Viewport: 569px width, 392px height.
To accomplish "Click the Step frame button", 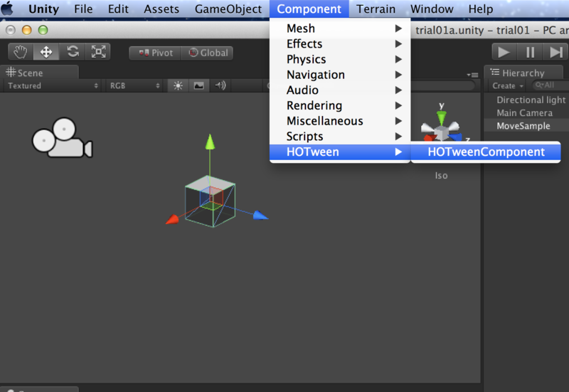I will [555, 52].
